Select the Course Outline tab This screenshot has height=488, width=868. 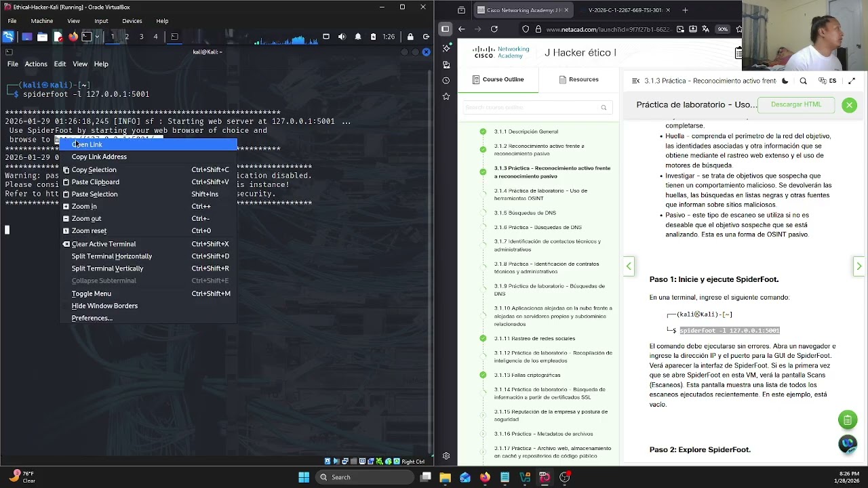[498, 79]
